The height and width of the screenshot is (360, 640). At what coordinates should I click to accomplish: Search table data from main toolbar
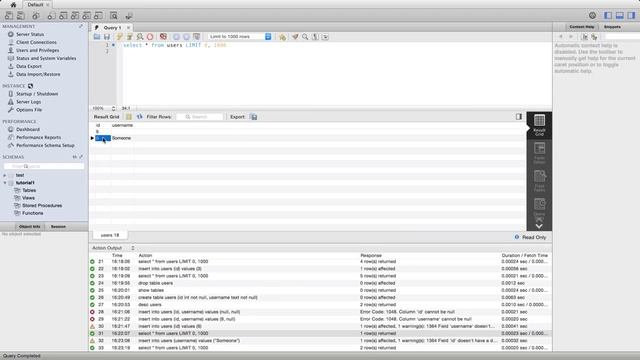(114, 16)
